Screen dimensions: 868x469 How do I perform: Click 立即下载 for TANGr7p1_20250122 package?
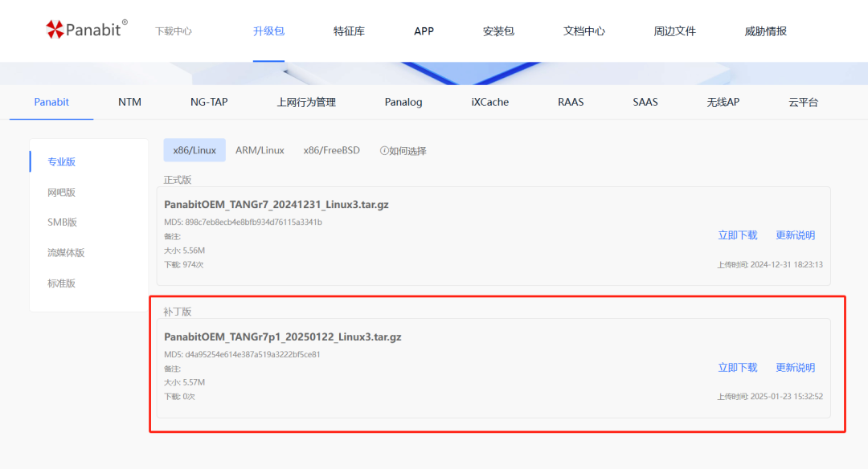[737, 367]
